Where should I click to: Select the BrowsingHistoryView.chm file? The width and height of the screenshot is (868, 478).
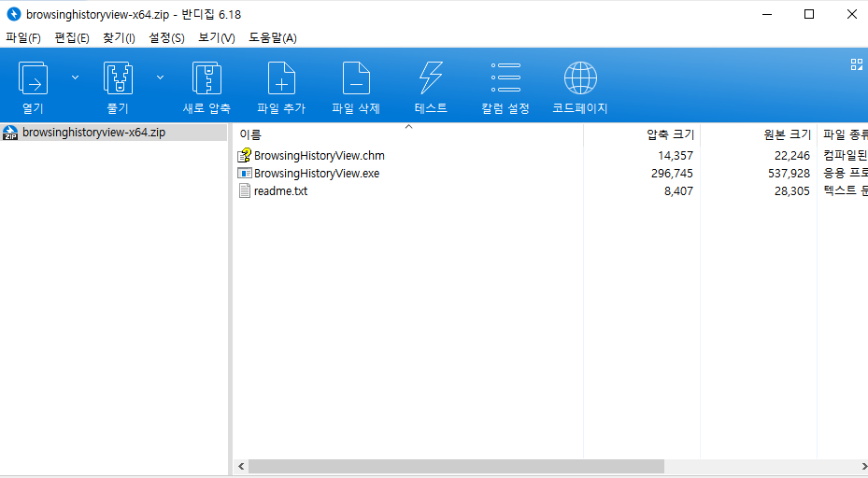[320, 156]
